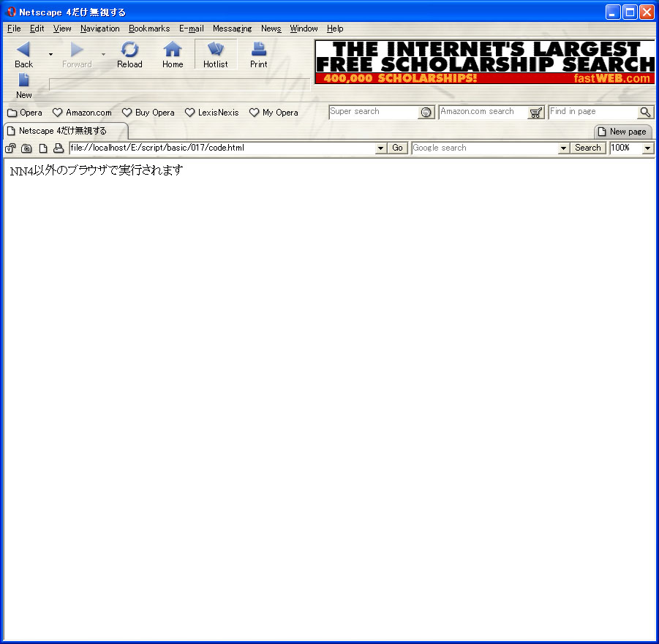Print the page with the Print icon
This screenshot has width=659, height=644.
258,55
